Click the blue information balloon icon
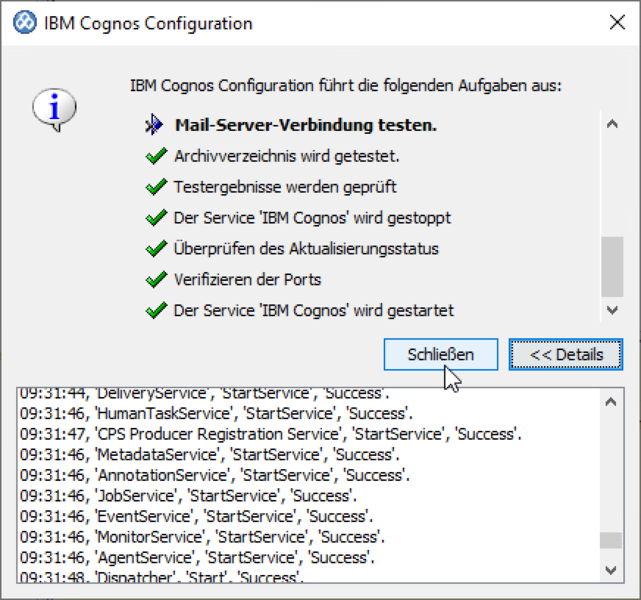 (x=54, y=109)
